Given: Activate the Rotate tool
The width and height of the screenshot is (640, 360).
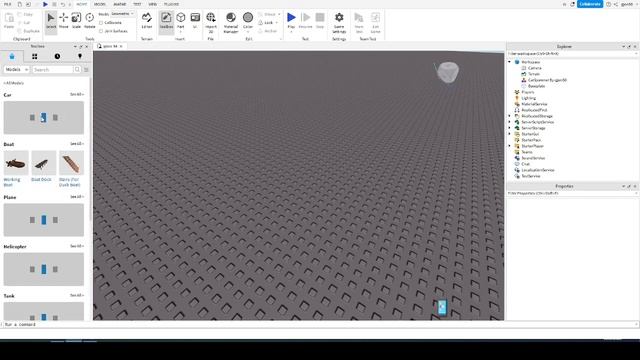Looking at the screenshot, I should 89,21.
